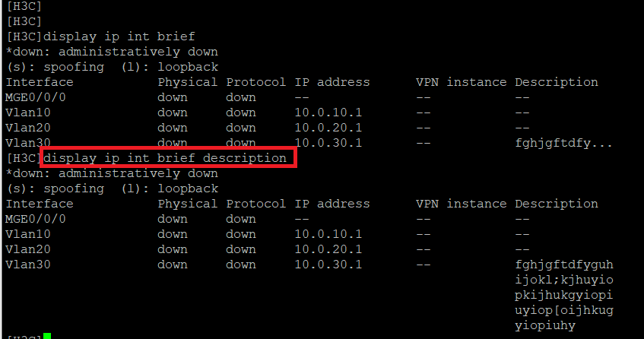Viewport: 644px width, 339px height.
Task: Click the green cursor at the bottom prompt
Action: coord(47,335)
